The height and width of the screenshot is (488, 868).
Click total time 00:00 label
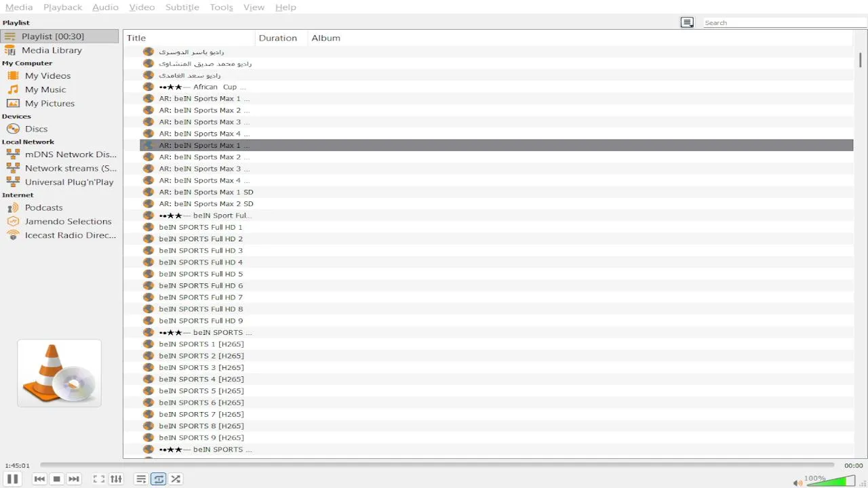click(x=853, y=466)
